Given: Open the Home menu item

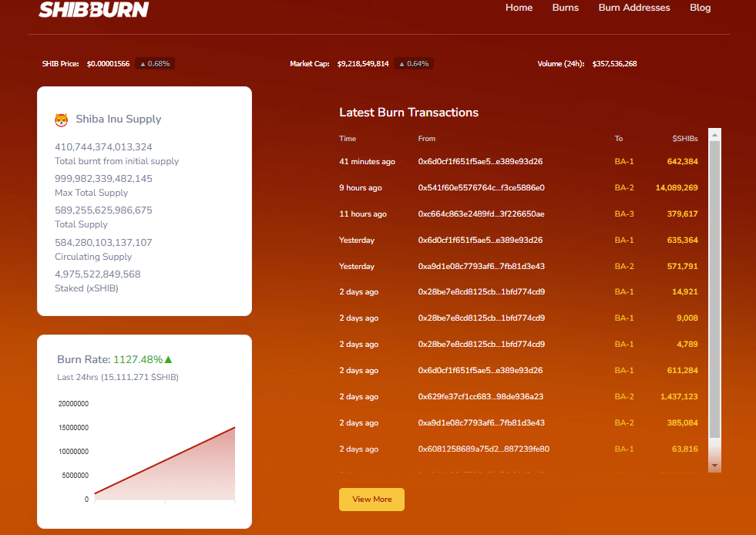Looking at the screenshot, I should tap(519, 8).
